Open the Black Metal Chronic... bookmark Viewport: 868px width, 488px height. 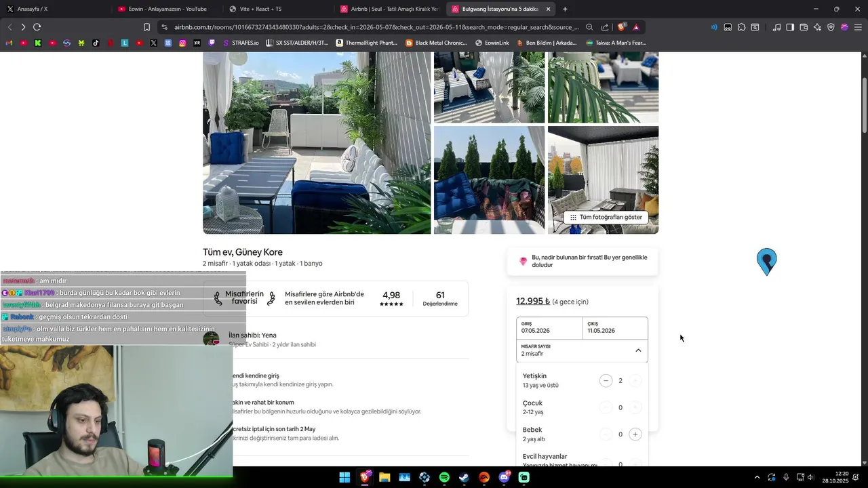pos(436,43)
